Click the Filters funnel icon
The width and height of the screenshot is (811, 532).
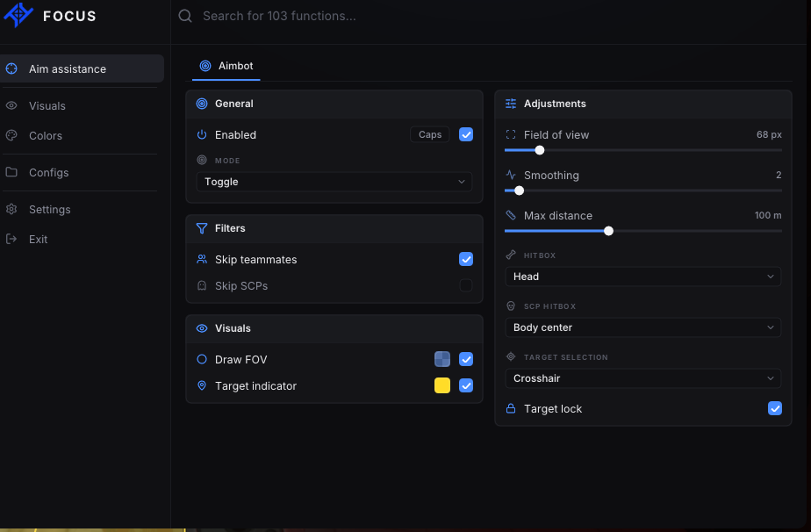click(202, 228)
